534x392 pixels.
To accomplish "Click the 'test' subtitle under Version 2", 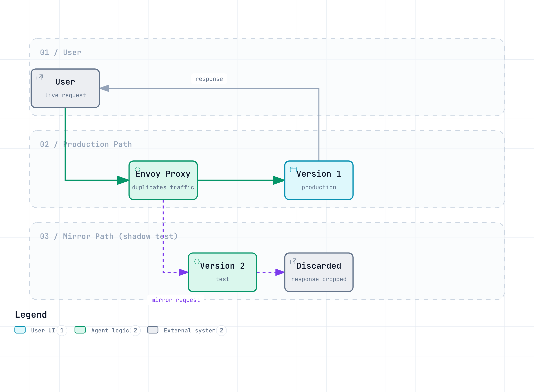I will coord(222,279).
